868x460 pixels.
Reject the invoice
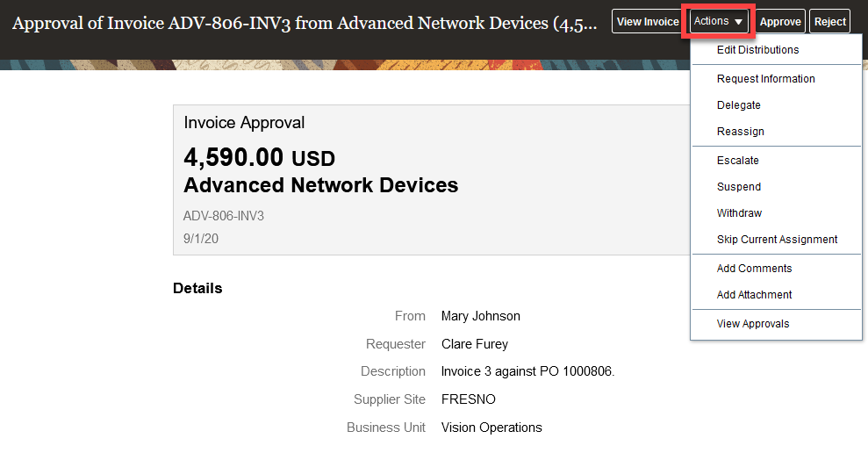829,22
